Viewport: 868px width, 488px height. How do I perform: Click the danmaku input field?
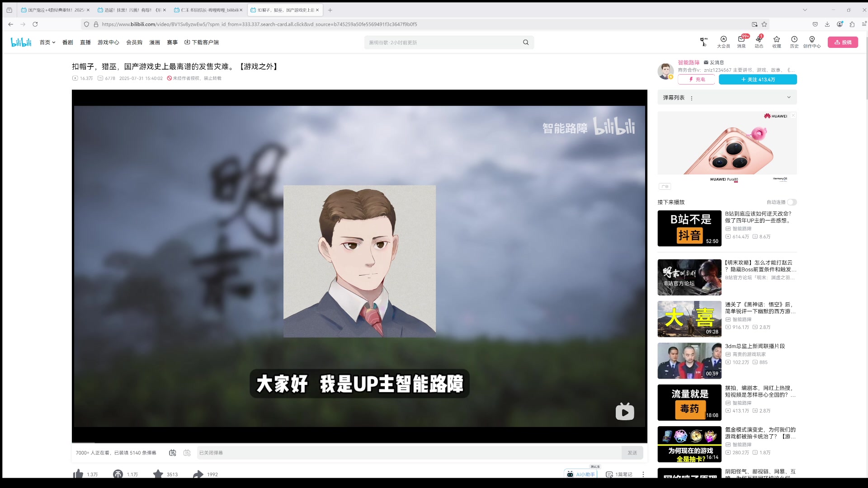click(409, 453)
